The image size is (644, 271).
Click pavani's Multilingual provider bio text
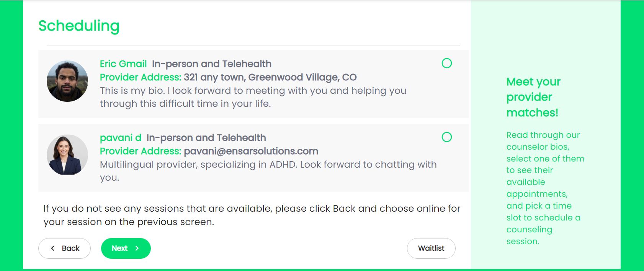pos(268,171)
